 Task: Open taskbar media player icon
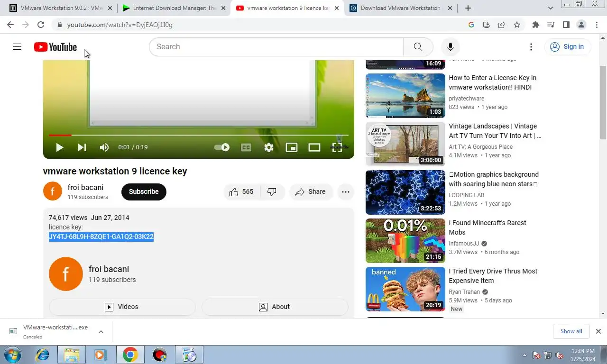click(100, 355)
